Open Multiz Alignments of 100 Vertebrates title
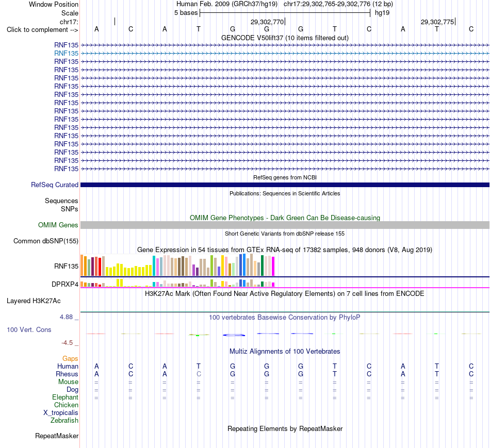Screen dimensions: 490x448 click(285, 352)
